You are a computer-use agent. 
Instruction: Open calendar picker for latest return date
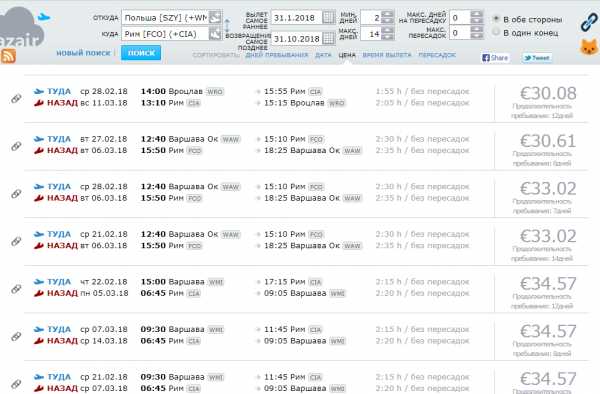tap(328, 38)
